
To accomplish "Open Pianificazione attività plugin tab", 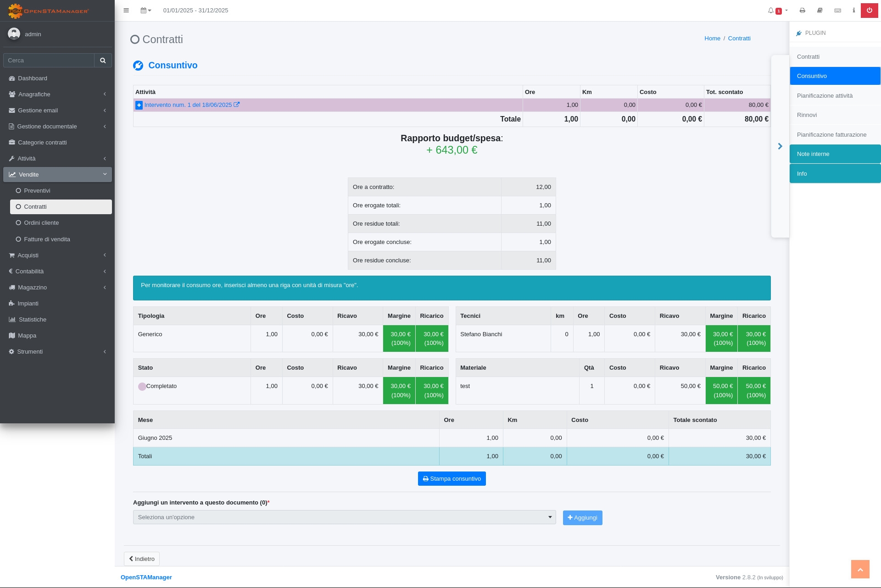I will click(x=825, y=96).
